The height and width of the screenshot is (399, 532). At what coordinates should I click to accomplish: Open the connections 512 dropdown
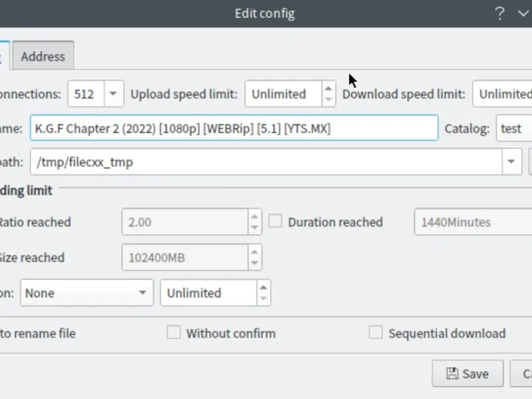(x=113, y=94)
